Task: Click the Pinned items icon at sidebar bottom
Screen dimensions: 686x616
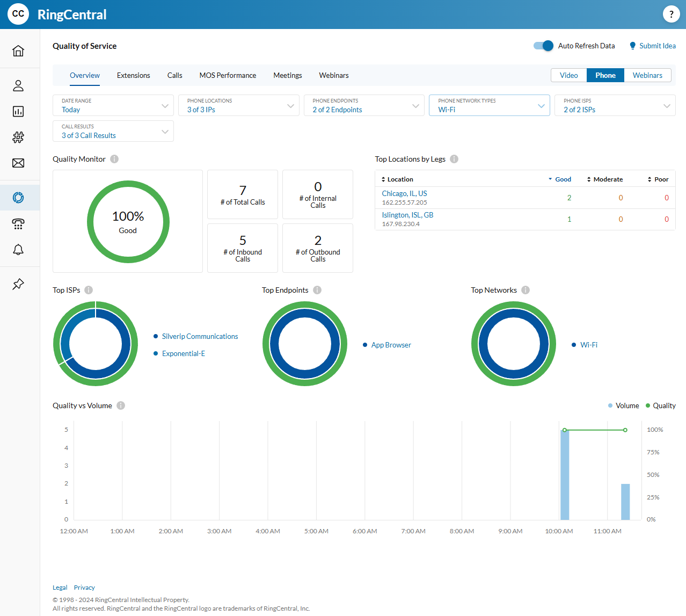Action: click(x=18, y=284)
